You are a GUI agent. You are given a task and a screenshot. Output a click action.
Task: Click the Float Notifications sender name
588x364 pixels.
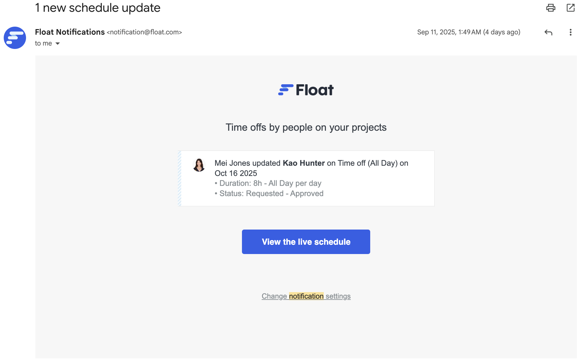[70, 32]
